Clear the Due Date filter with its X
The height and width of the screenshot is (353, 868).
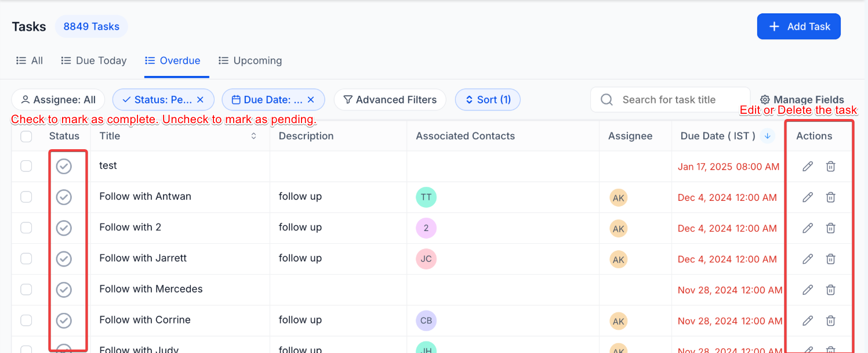pyautogui.click(x=311, y=100)
